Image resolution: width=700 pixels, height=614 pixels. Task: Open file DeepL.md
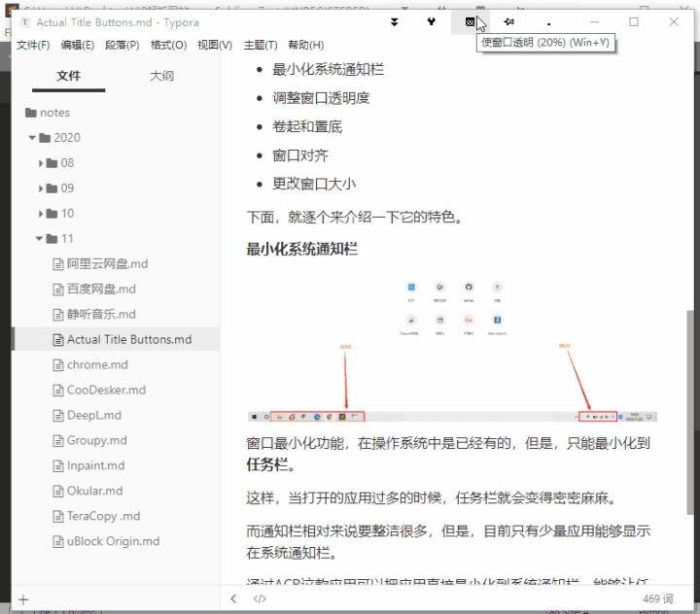tap(87, 416)
